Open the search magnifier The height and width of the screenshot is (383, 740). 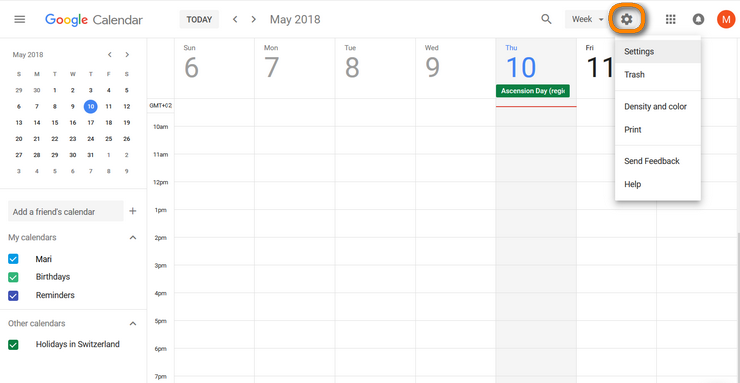click(546, 19)
